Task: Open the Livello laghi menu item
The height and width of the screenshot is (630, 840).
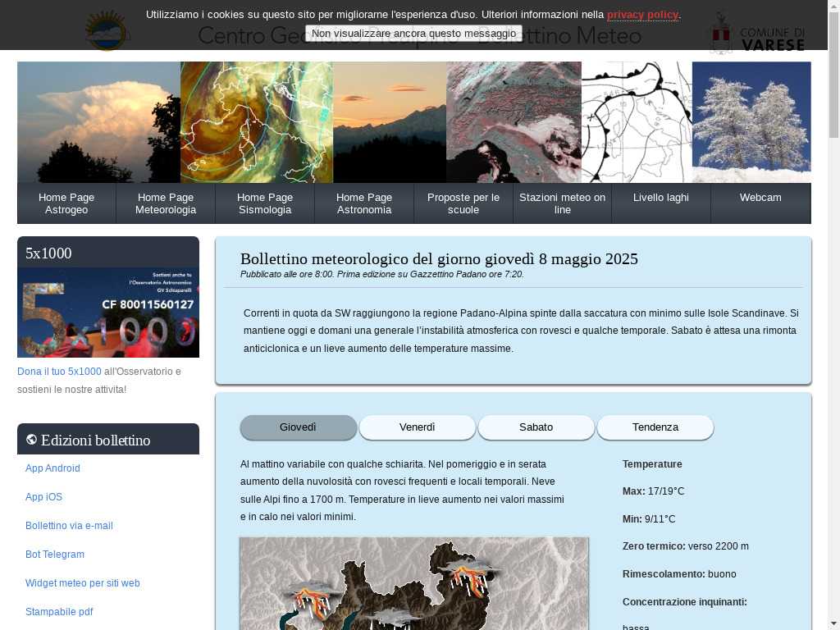Action: [661, 203]
